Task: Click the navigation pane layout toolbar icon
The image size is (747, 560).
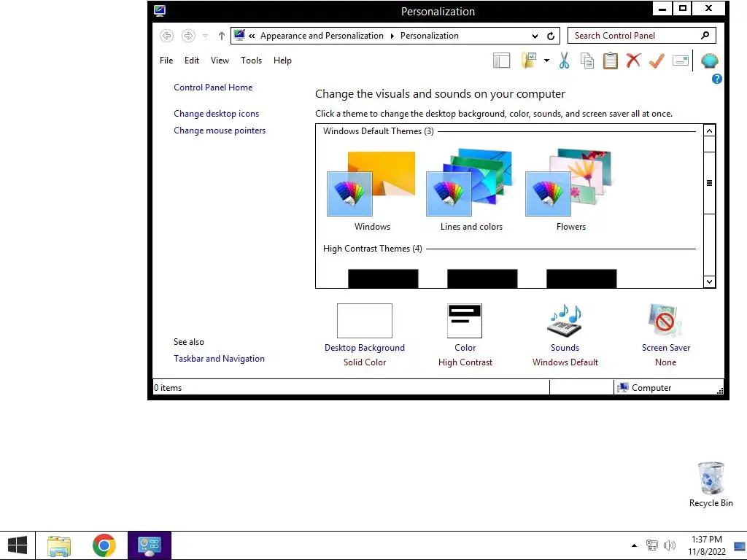Action: [x=501, y=61]
